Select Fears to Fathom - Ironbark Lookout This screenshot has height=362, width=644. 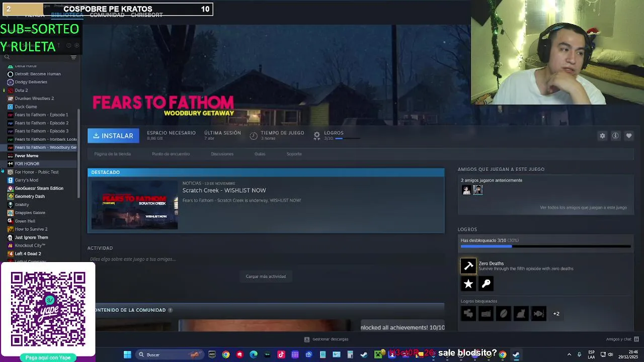tap(42, 139)
